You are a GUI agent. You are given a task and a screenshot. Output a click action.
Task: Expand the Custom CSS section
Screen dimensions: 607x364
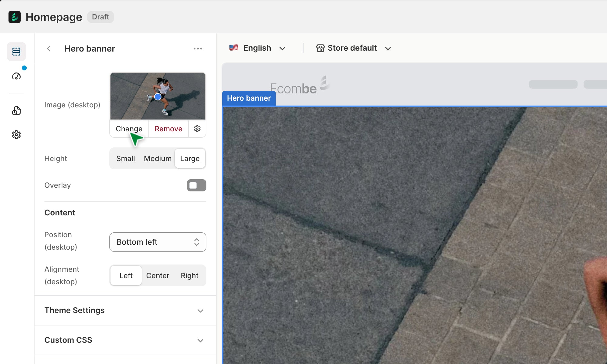pyautogui.click(x=125, y=340)
